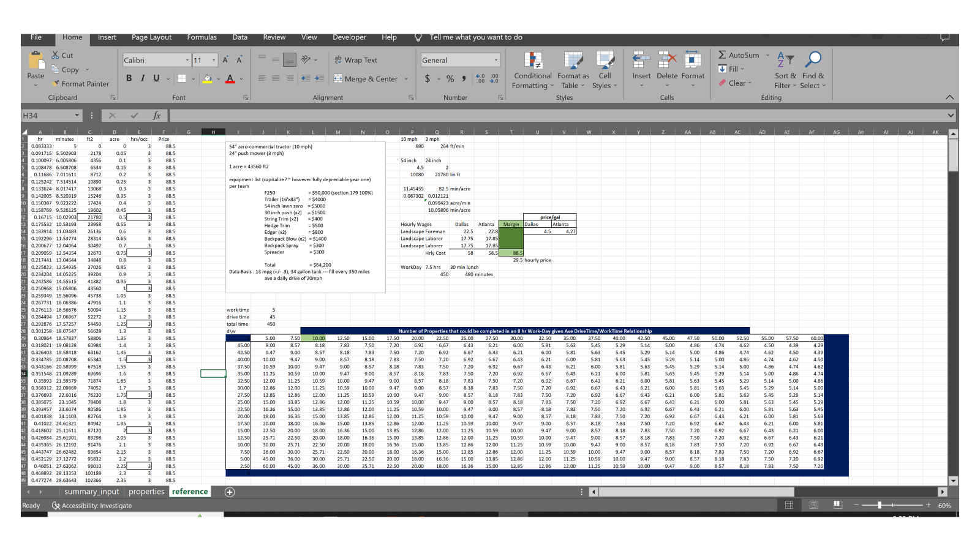Open the Borders button
The width and height of the screenshot is (980, 551).
(182, 78)
